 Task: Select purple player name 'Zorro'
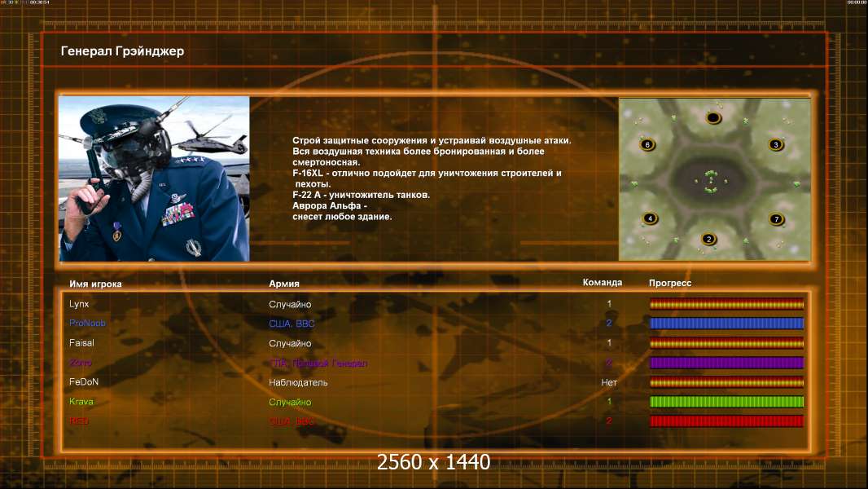click(81, 363)
